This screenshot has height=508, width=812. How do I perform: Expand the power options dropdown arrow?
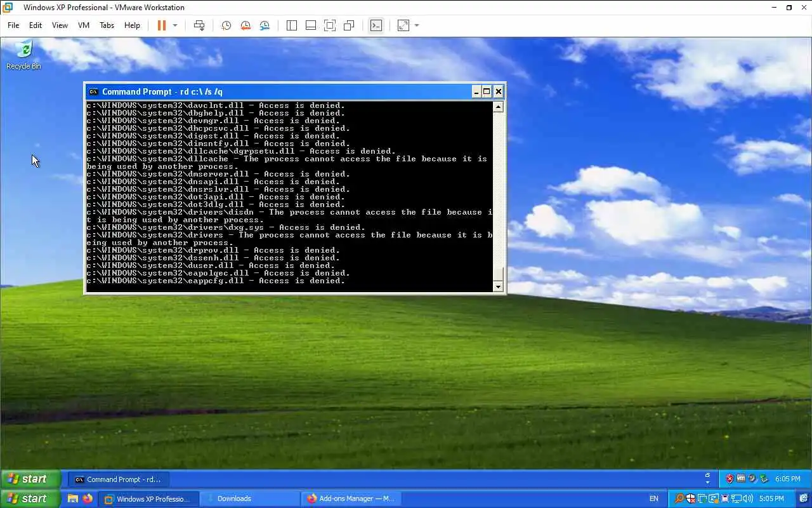coord(175,25)
